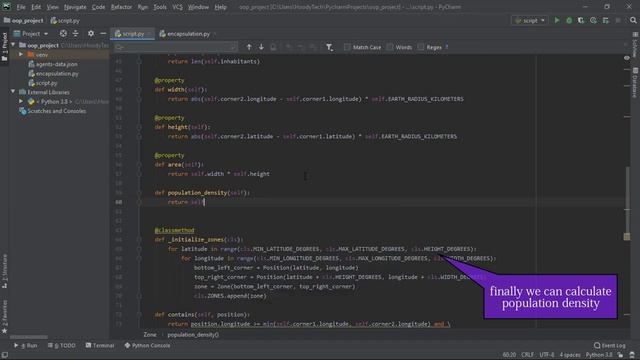Click the tool window toggle in status bar corner
This screenshot has width=640, height=360.
4,355
